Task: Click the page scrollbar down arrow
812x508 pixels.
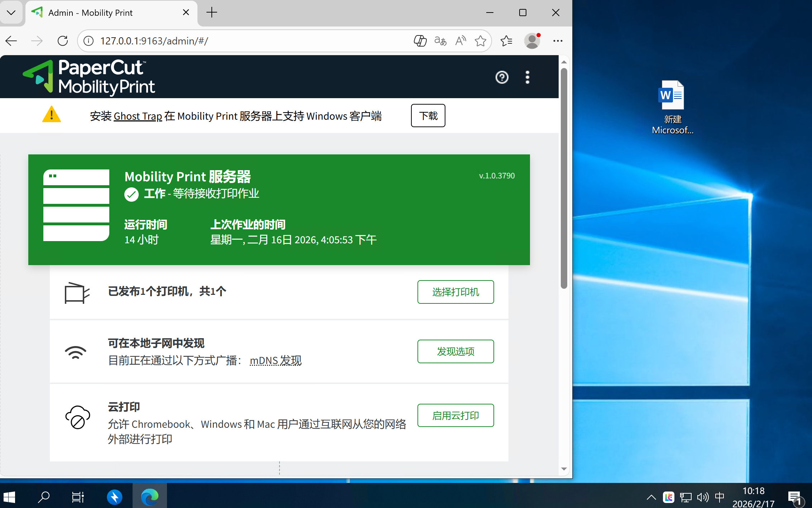Action: [x=564, y=469]
